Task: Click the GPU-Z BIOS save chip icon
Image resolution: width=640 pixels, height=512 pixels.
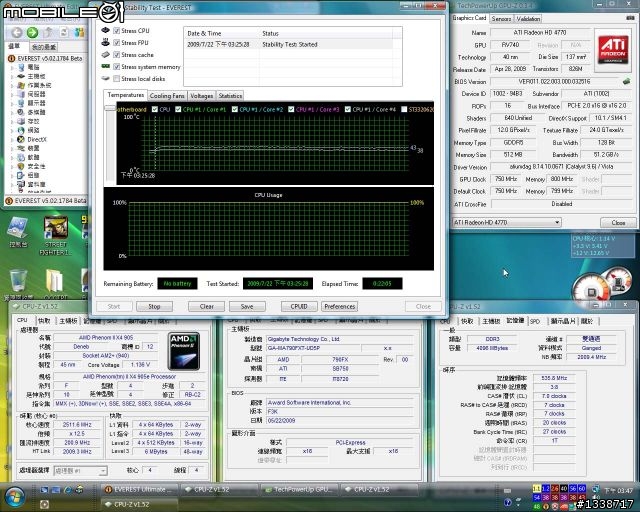Action: click(627, 81)
